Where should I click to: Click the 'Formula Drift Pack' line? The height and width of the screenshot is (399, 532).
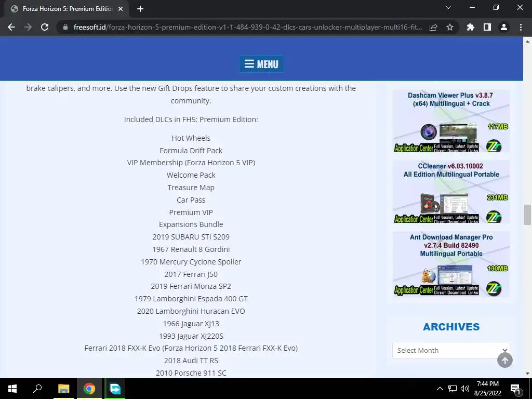coord(191,150)
